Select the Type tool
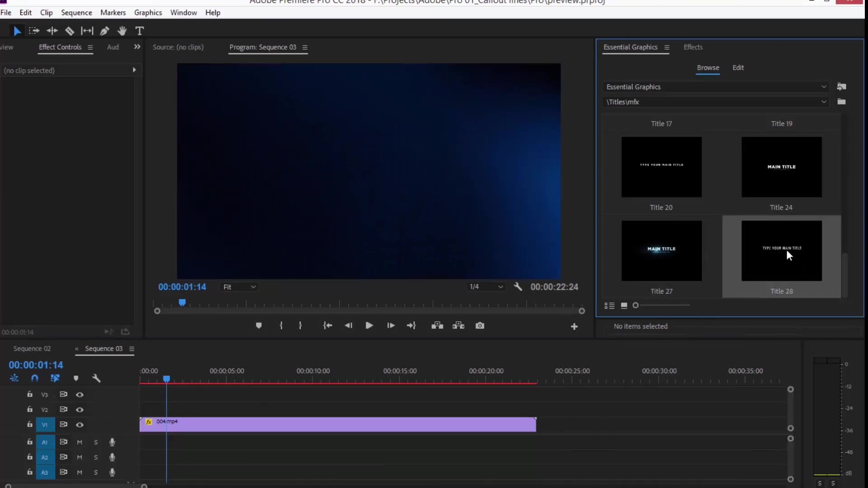Viewport: 868px width, 488px height. (x=139, y=31)
